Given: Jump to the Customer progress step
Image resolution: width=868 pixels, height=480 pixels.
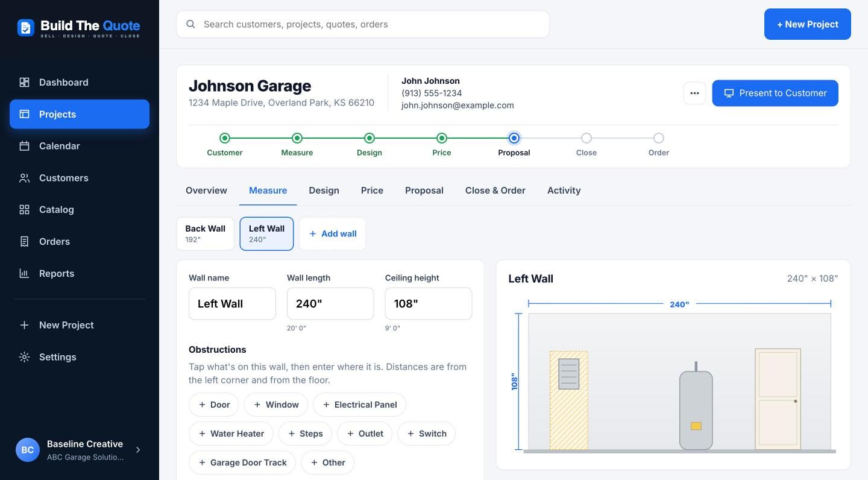Looking at the screenshot, I should pos(225,145).
